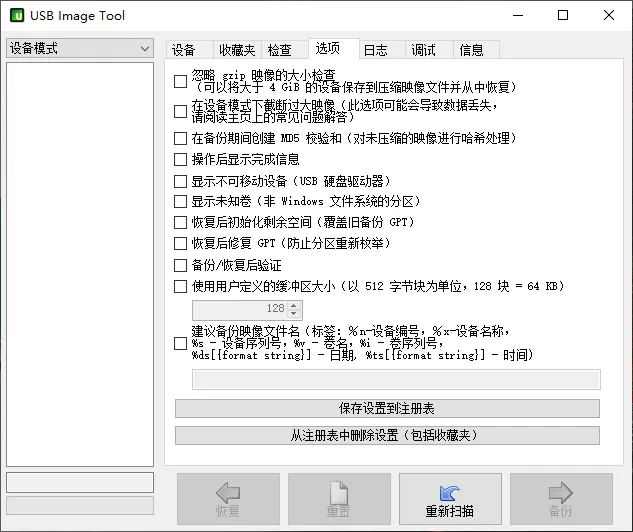633x532 pixels.
Task: Increase buffer size with spinner up arrow
Action: coord(294,306)
